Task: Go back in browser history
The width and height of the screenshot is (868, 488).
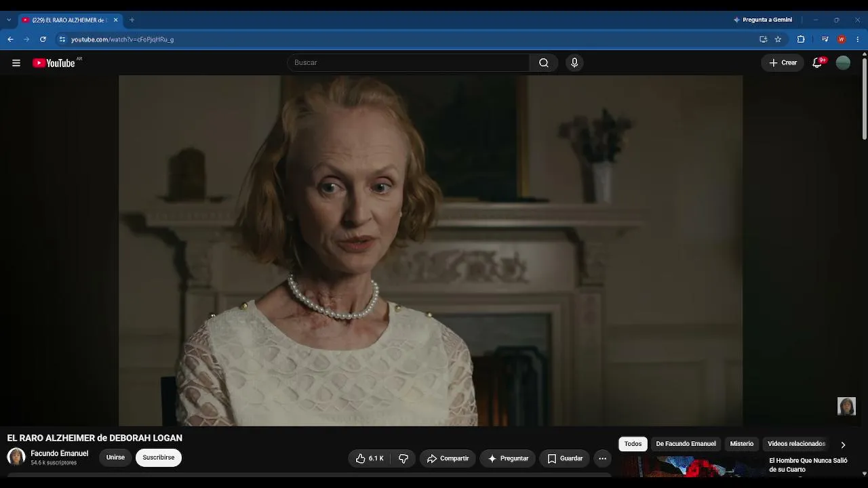Action: pyautogui.click(x=10, y=39)
